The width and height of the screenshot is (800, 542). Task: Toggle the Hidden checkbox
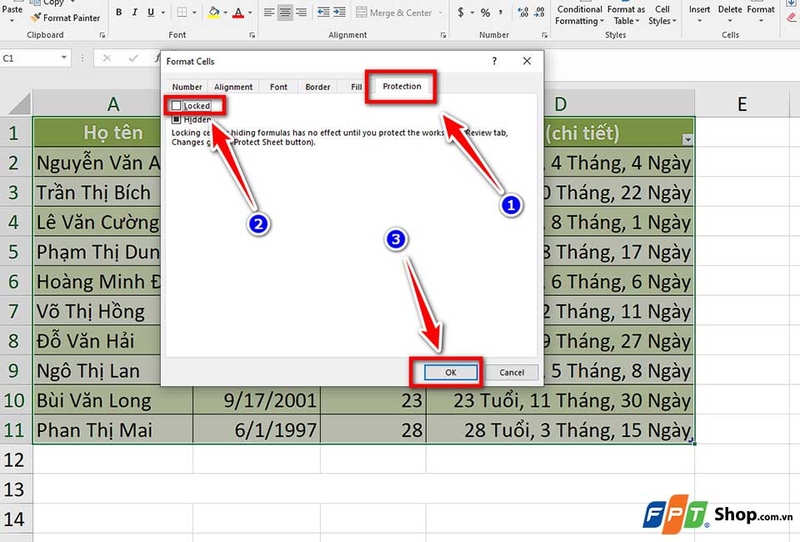(x=176, y=119)
